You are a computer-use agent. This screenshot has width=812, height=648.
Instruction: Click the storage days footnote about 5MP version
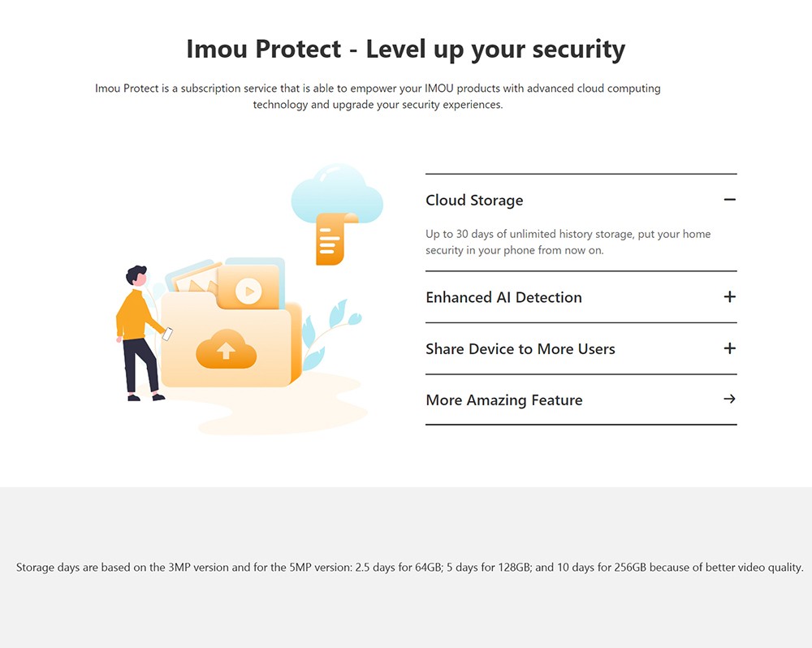(409, 568)
